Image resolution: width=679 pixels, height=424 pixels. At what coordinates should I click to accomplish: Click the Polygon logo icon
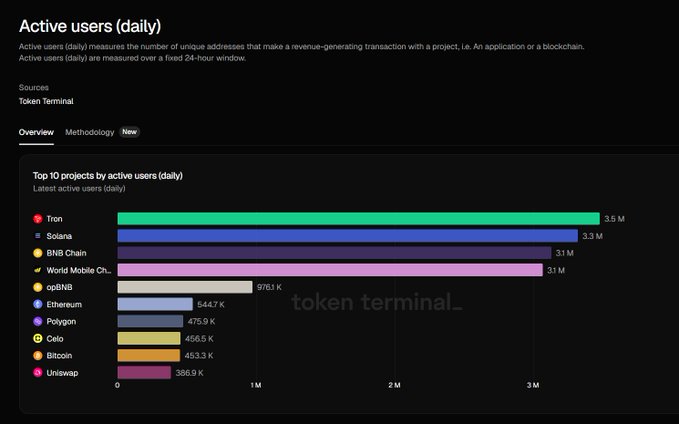point(38,321)
